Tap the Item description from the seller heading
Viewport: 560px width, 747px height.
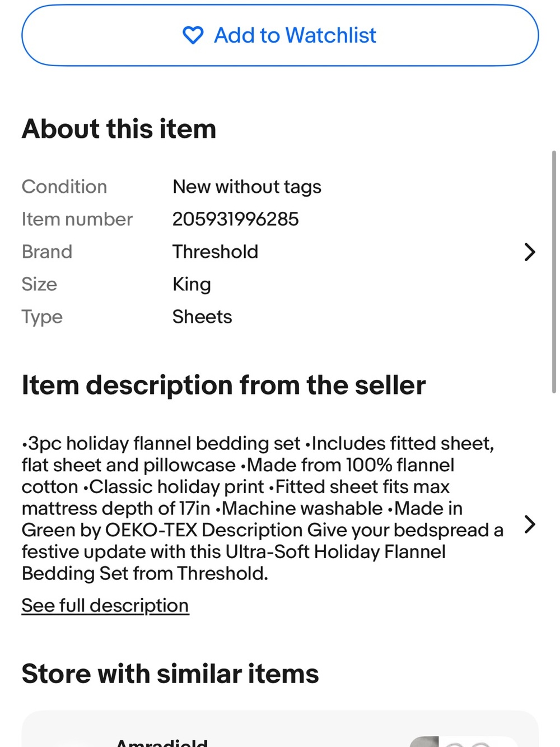point(223,386)
